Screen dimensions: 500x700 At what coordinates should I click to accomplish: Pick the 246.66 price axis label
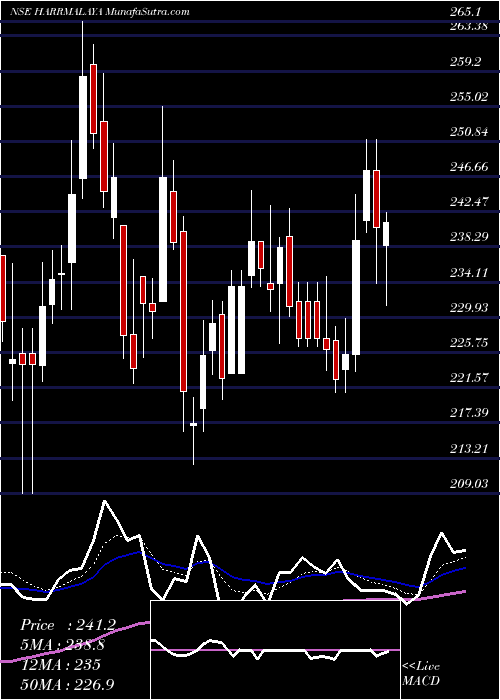pyautogui.click(x=469, y=167)
